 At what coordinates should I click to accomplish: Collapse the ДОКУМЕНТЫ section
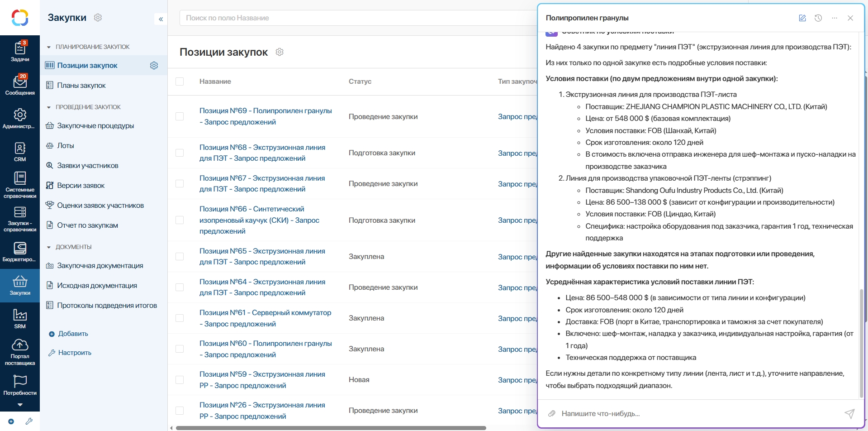tap(49, 247)
